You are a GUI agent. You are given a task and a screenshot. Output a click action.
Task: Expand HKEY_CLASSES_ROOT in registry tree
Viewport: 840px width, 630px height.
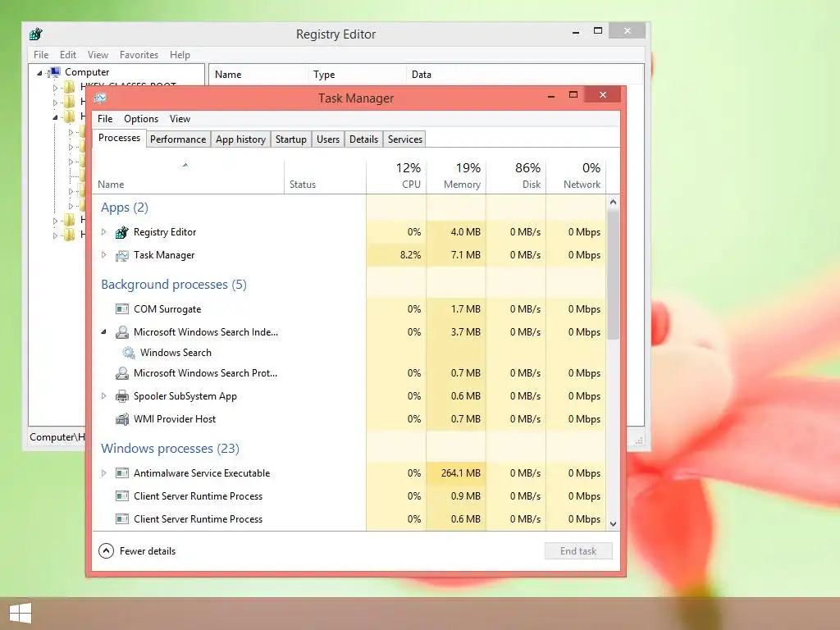55,88
